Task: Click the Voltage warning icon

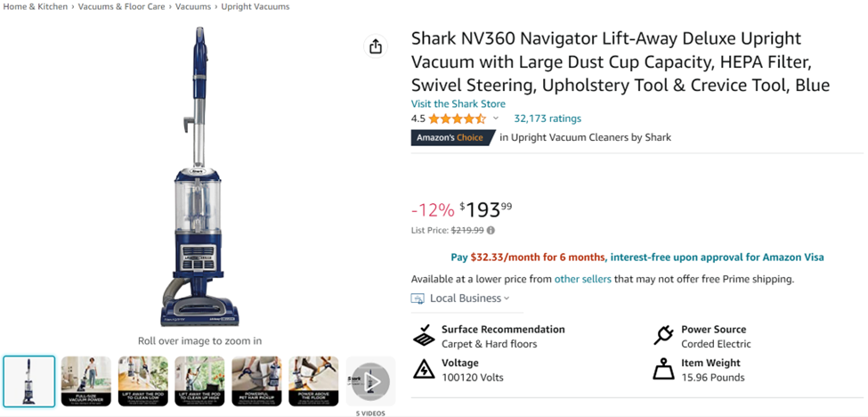Action: pos(424,369)
